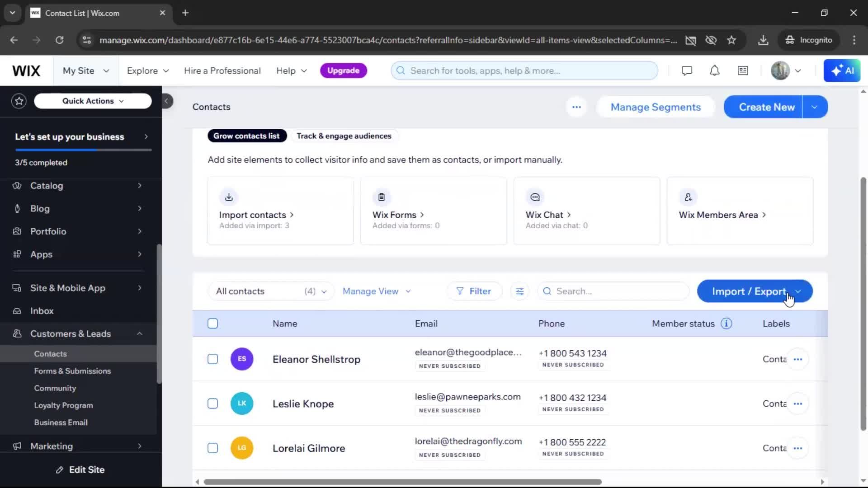Viewport: 868px width, 488px height.
Task: Open the Manage View dropdown
Action: coord(377,291)
